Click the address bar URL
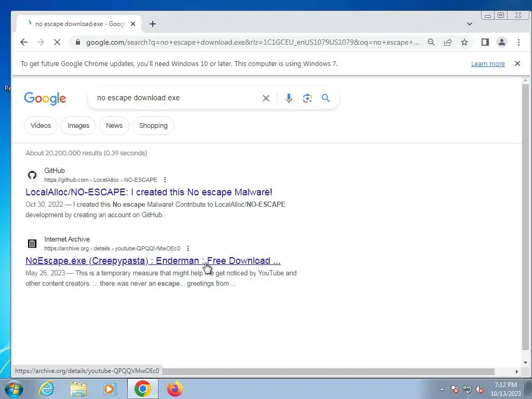532x399 pixels. point(252,42)
